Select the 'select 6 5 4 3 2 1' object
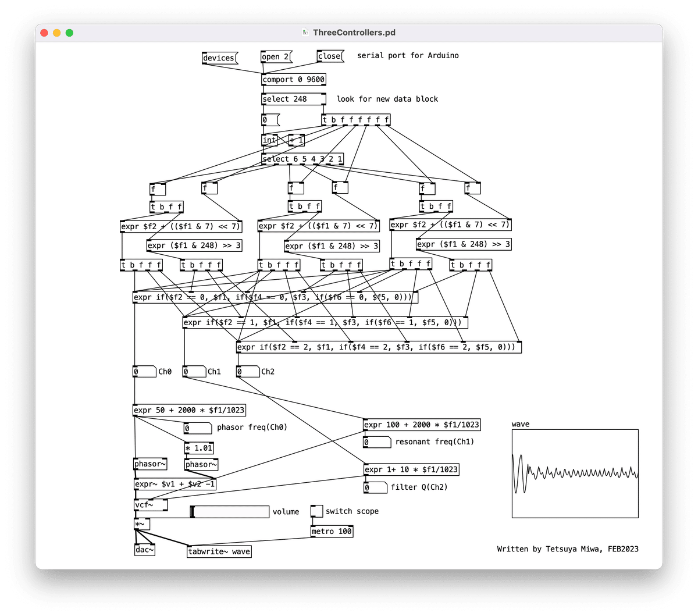 point(302,159)
